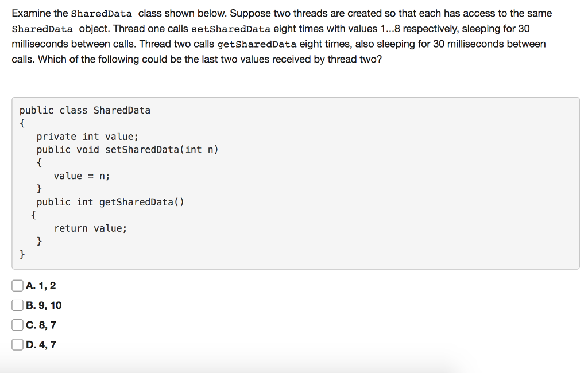Click the closing brace of the class
Viewport: 588px width, 373px height.
point(21,254)
